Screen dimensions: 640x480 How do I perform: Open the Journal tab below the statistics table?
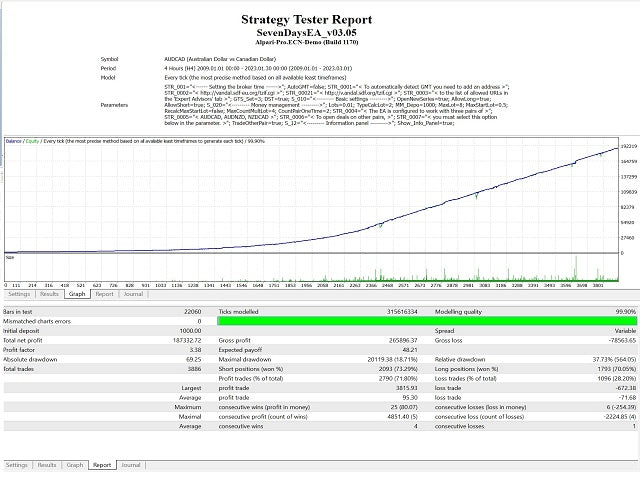[132, 465]
